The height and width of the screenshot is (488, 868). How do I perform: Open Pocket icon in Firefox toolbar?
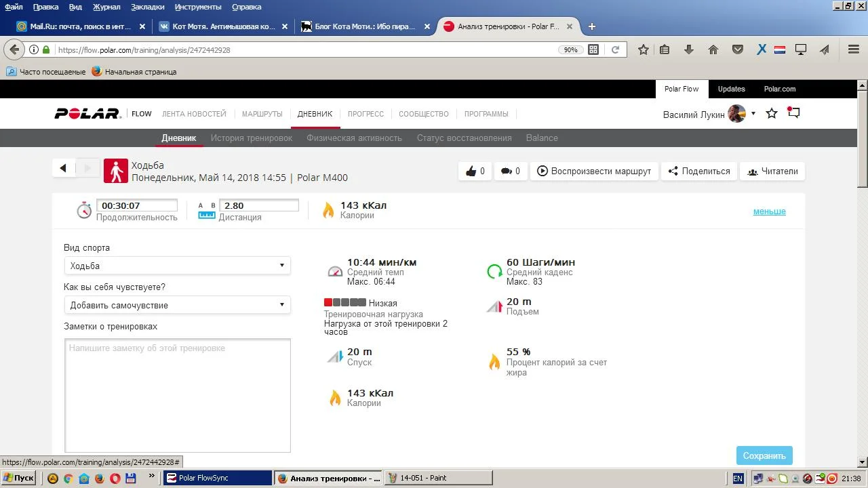click(738, 49)
